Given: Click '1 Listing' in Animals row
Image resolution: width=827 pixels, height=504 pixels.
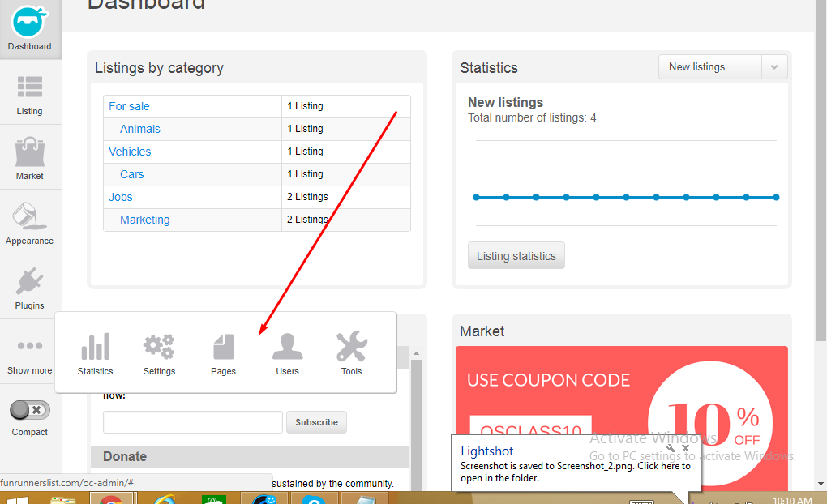Looking at the screenshot, I should click(x=305, y=129).
